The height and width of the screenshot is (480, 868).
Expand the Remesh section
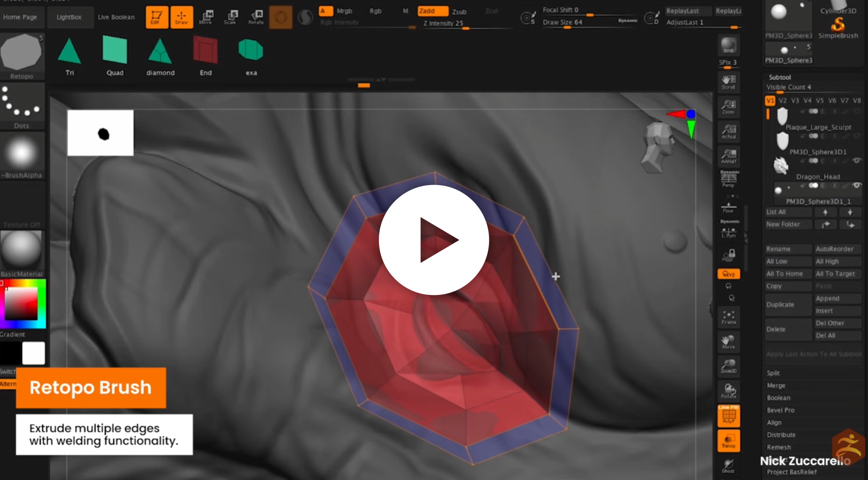pos(778,447)
